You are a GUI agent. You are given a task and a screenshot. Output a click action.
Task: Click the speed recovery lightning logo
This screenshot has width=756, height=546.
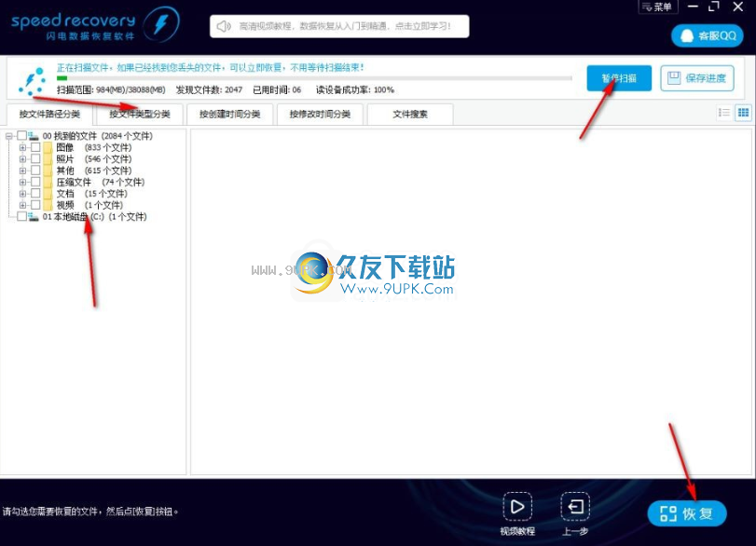click(162, 24)
